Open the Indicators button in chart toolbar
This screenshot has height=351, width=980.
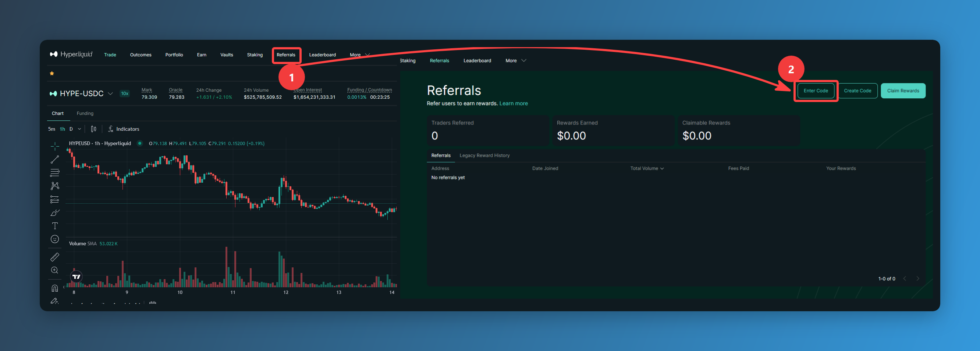click(124, 129)
